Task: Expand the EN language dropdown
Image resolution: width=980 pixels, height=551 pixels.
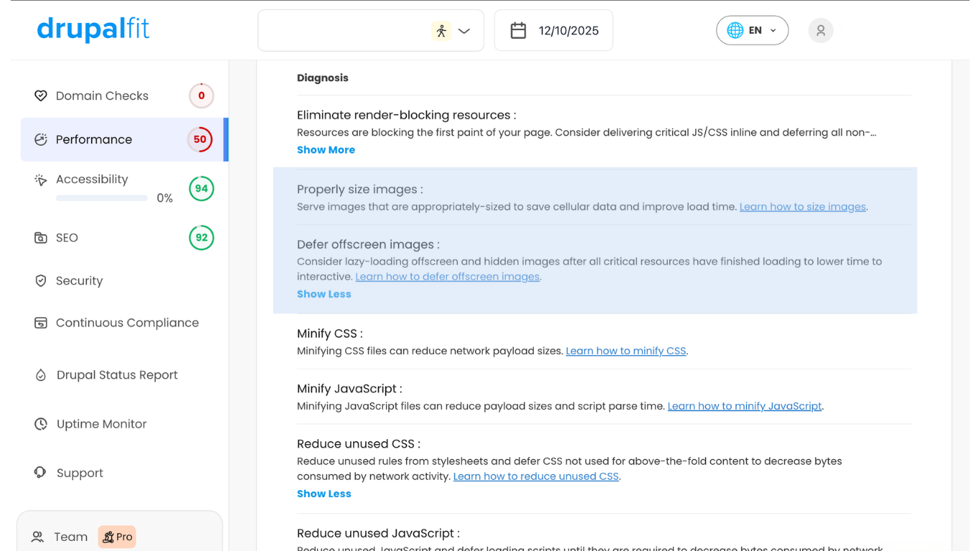Action: [x=752, y=30]
